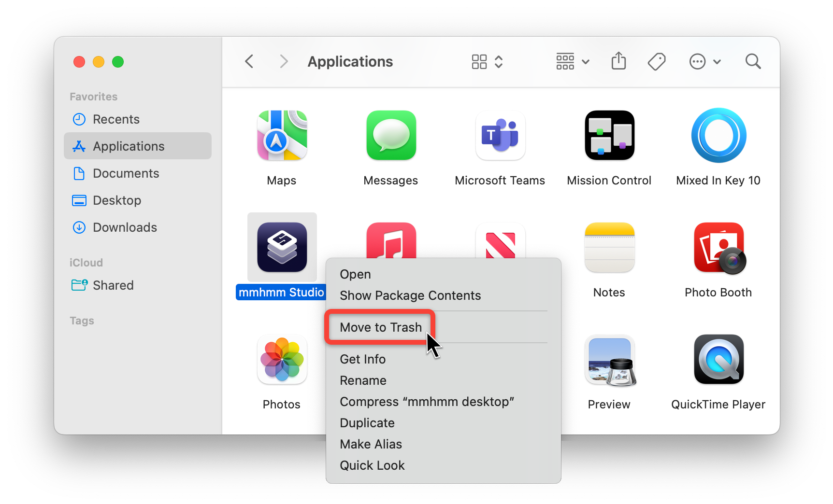This screenshot has height=504, width=833.
Task: Choose Move to Trash
Action: tap(443, 327)
